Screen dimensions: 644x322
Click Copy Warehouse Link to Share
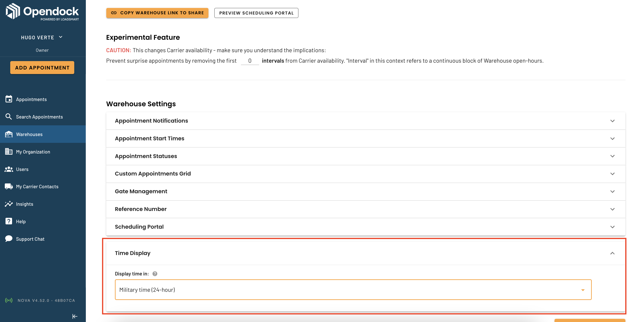(x=157, y=13)
